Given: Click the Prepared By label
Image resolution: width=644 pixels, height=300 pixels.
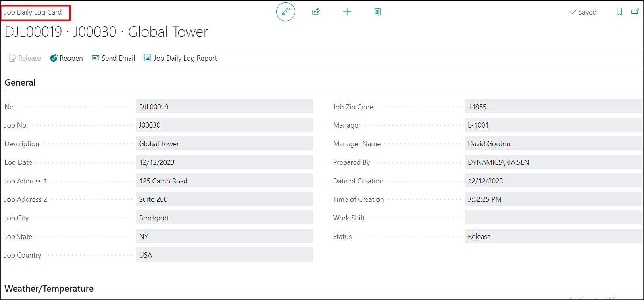Looking at the screenshot, I should tap(352, 162).
